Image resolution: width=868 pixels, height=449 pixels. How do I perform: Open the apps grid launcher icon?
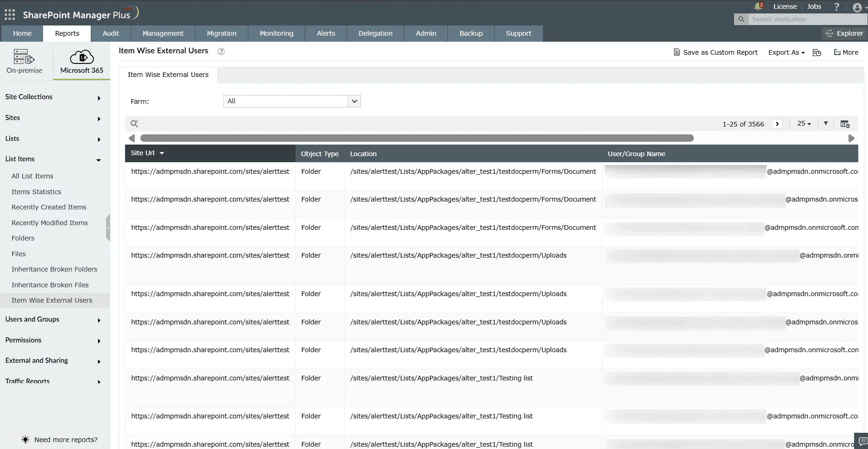pos(10,15)
